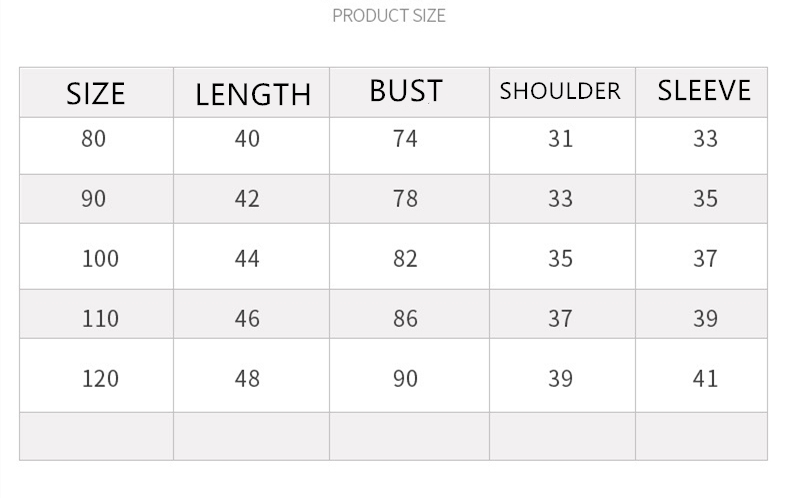Click size 80 in the SIZE column
This screenshot has width=789, height=498.
[93, 139]
